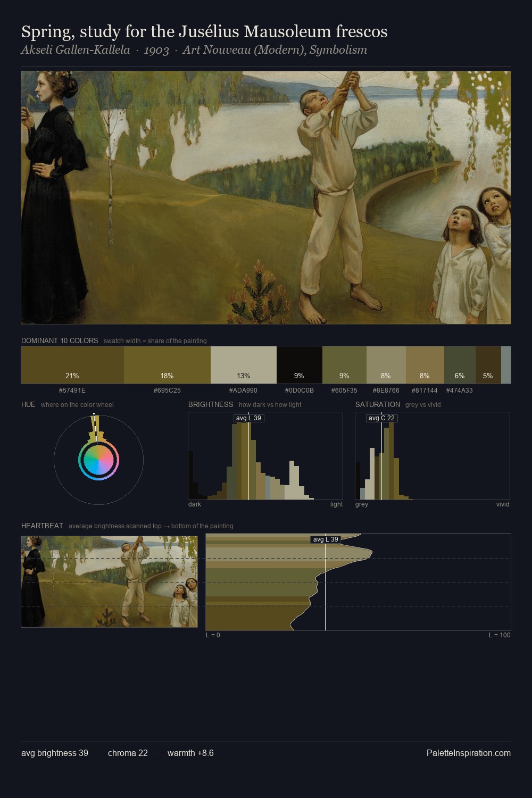The height and width of the screenshot is (798, 532).
Task: Click the 'vivid' axis label
Action: point(503,504)
